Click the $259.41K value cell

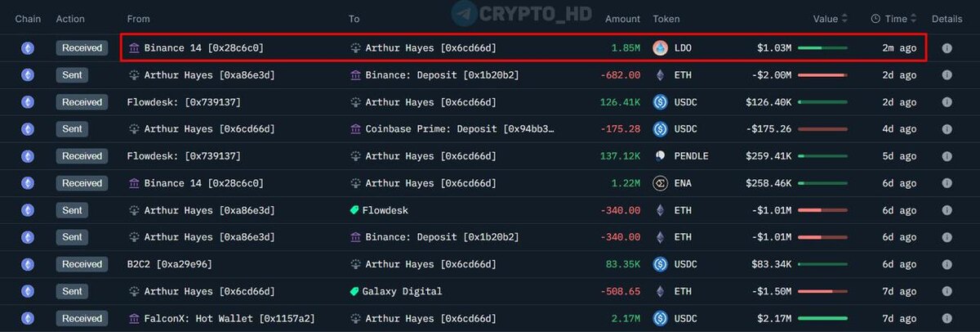click(x=768, y=156)
